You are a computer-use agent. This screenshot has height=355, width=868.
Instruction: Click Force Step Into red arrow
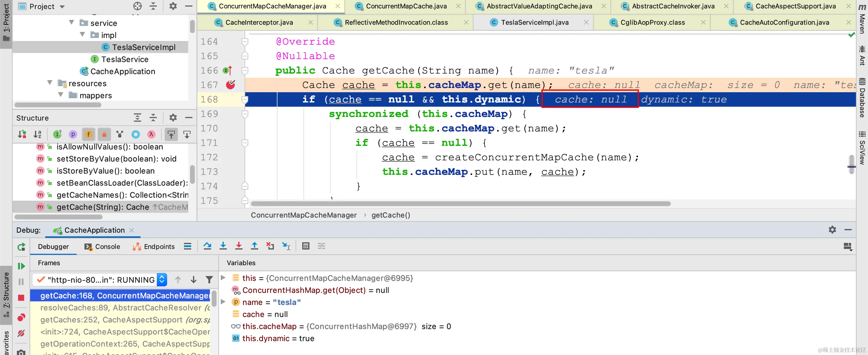click(239, 246)
